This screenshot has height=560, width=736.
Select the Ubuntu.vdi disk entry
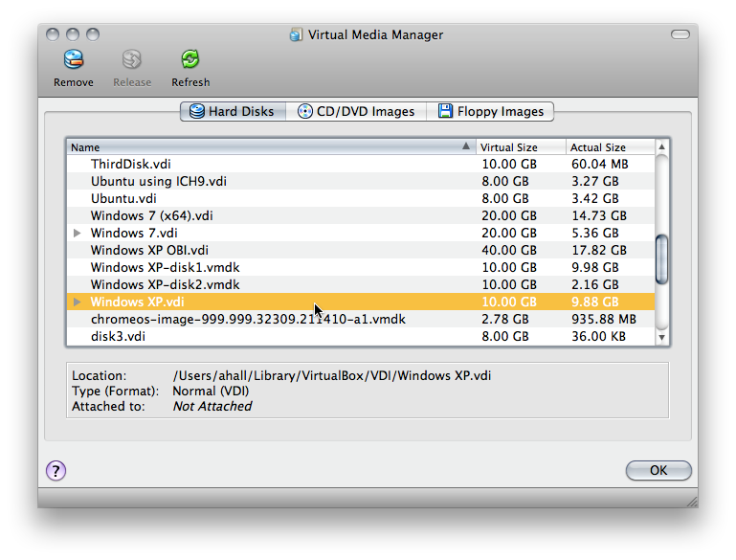point(123,199)
